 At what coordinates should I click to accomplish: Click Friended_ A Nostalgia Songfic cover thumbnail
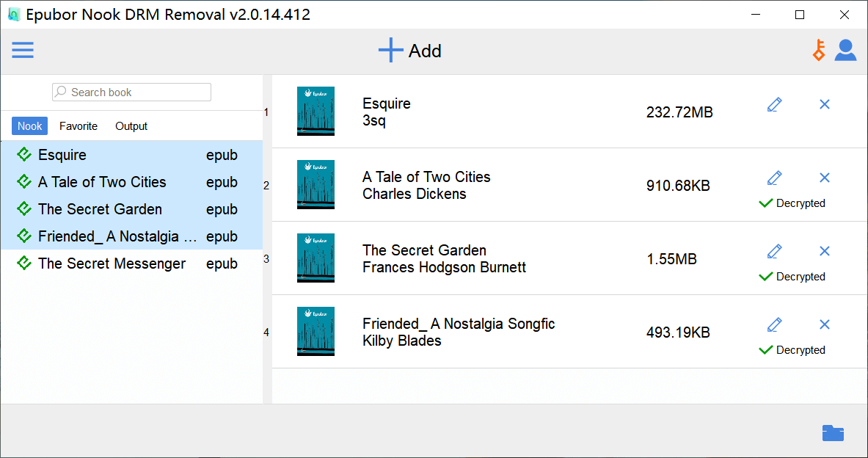(316, 331)
